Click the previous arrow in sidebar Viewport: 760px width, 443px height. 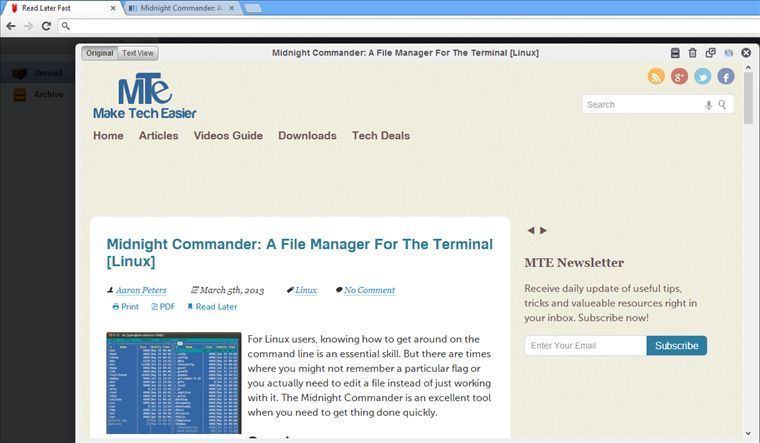coord(531,230)
